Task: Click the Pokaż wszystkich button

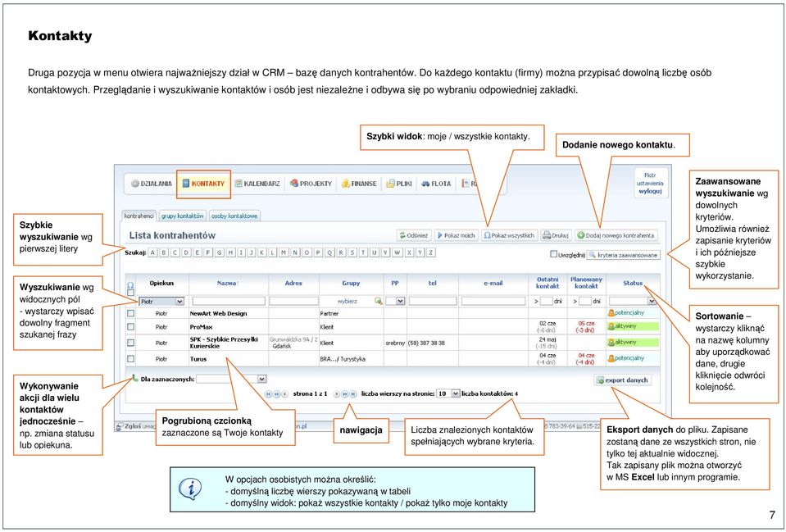Action: 510,235
